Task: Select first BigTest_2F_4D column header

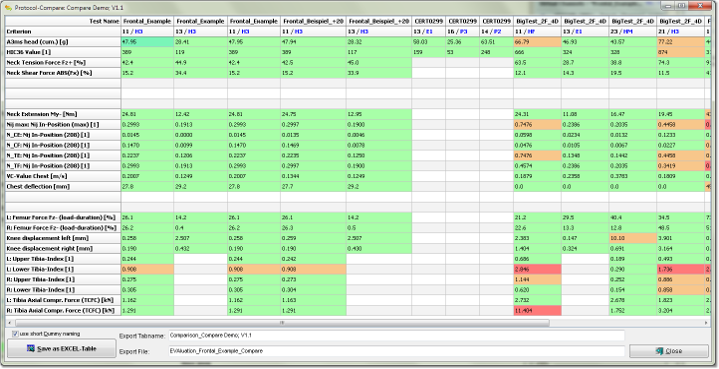Action: (537, 21)
